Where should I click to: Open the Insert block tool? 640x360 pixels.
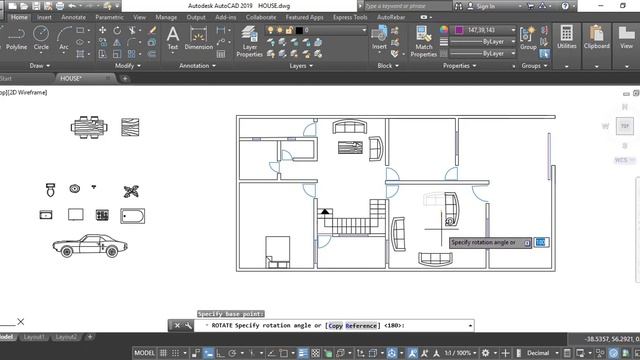[x=379, y=38]
